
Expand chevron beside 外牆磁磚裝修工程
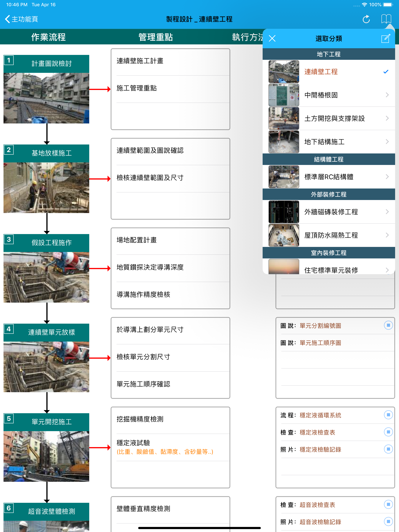click(x=387, y=212)
